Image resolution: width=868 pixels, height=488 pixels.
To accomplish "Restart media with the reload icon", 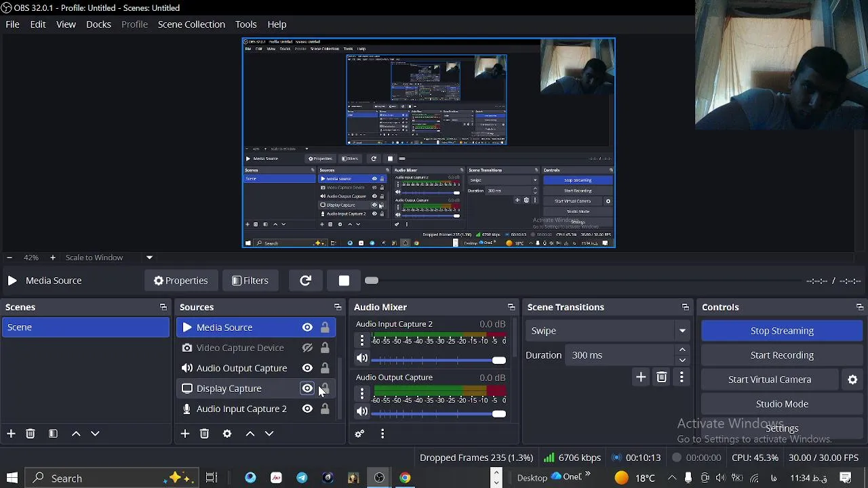I will click(x=305, y=281).
